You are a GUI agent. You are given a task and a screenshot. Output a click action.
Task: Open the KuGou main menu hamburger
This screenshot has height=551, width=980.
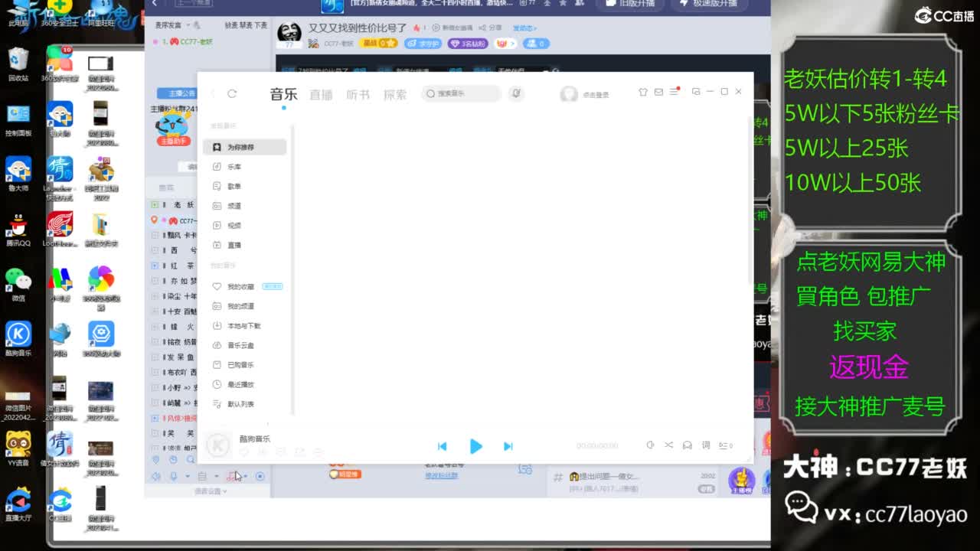(673, 90)
